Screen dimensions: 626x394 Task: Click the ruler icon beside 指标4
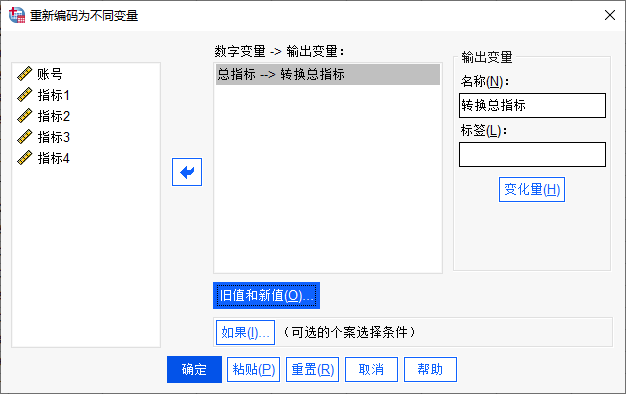(25, 158)
